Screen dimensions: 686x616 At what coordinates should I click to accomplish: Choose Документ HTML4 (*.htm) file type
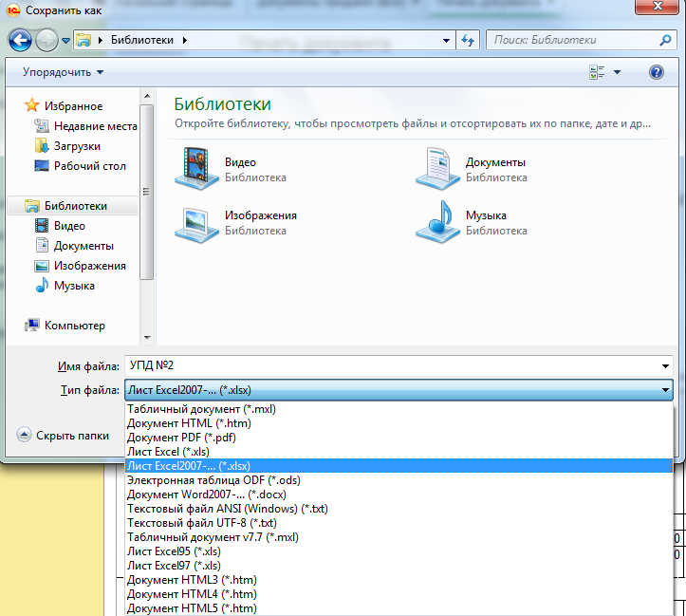399,594
